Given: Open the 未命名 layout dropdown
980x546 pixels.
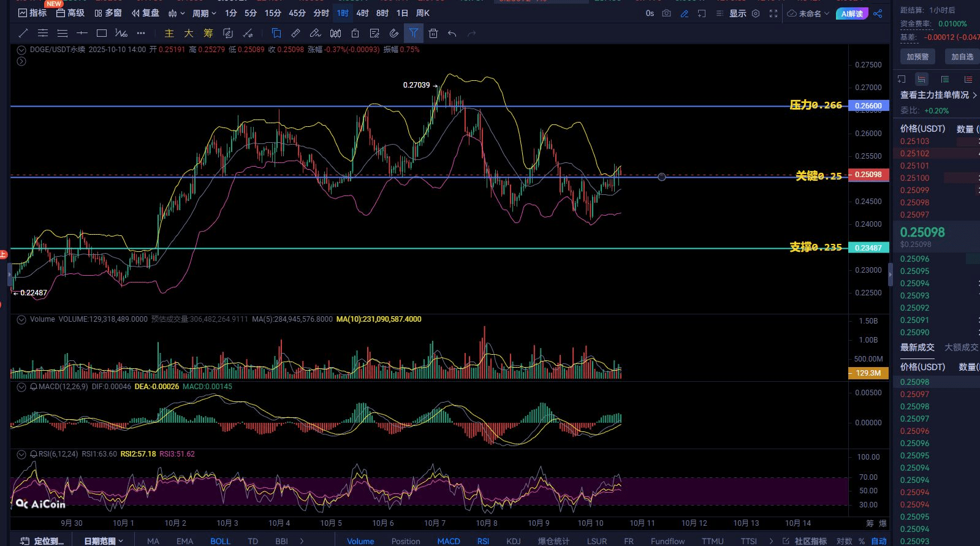Looking at the screenshot, I should click(809, 13).
